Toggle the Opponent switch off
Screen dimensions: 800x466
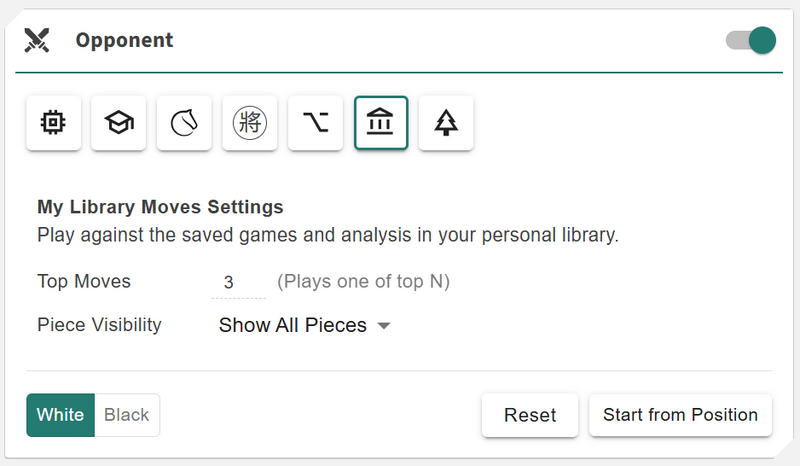tap(751, 41)
